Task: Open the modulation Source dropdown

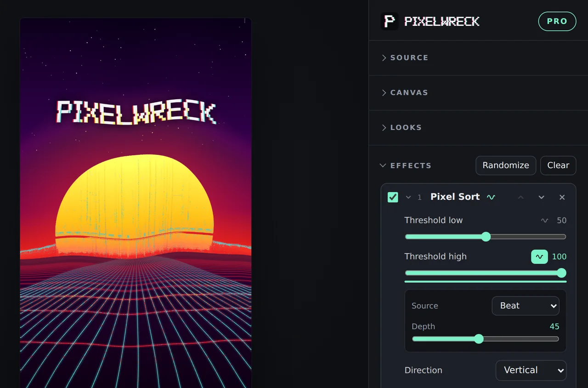Action: coord(526,306)
